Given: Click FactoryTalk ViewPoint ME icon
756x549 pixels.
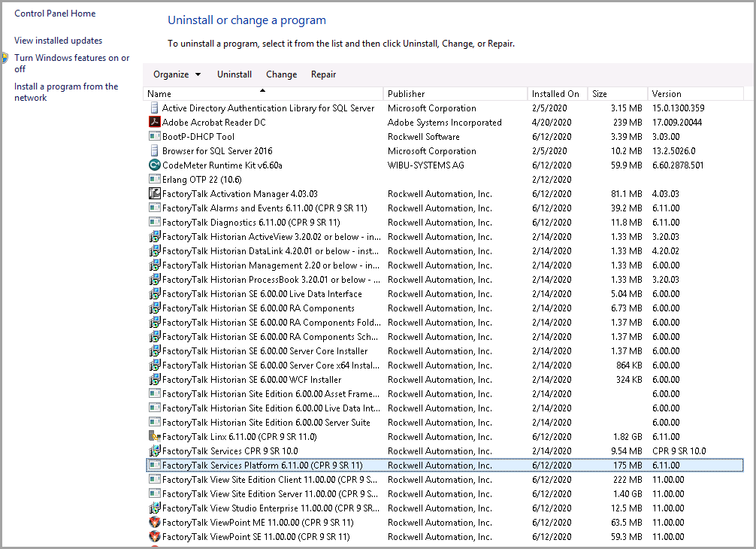Looking at the screenshot, I should click(x=154, y=522).
